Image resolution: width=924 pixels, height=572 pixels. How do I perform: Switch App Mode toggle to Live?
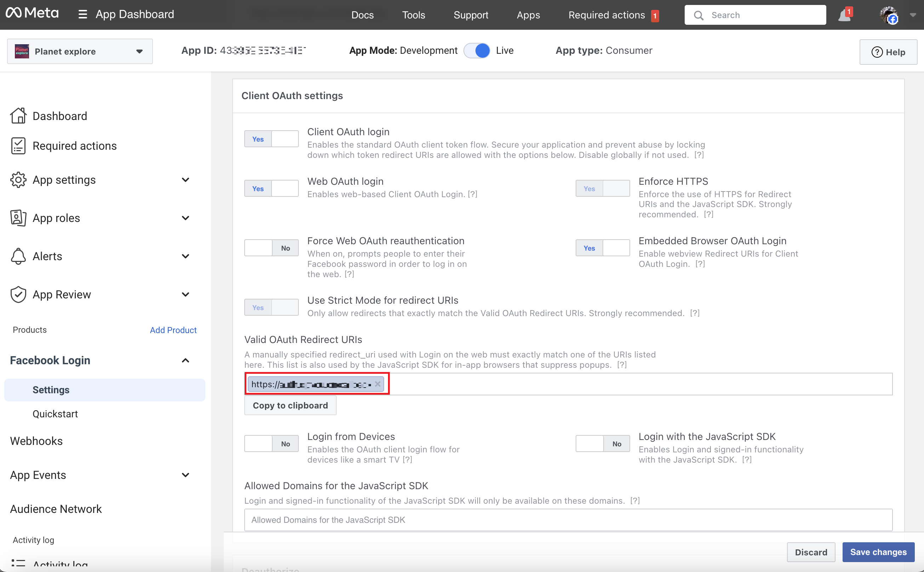point(477,50)
